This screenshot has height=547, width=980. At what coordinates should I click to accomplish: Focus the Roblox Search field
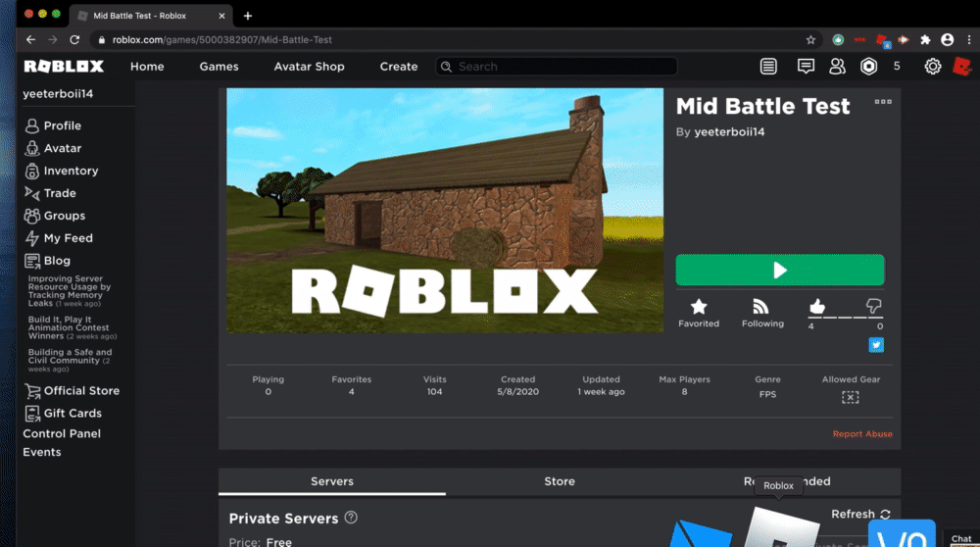[557, 67]
